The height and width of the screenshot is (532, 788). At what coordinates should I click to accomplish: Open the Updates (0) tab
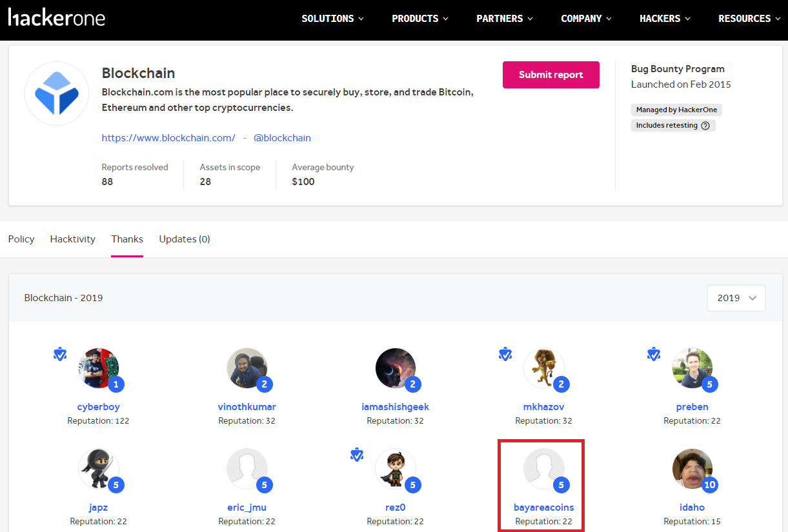click(x=185, y=239)
